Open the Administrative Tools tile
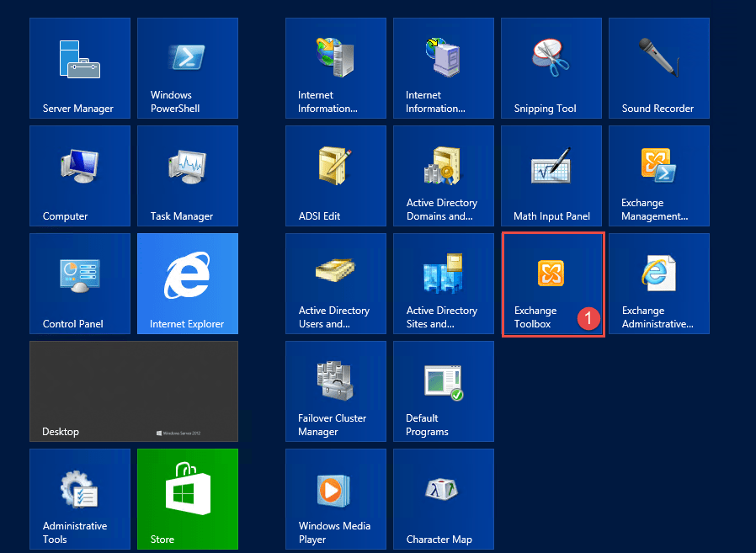 click(80, 499)
